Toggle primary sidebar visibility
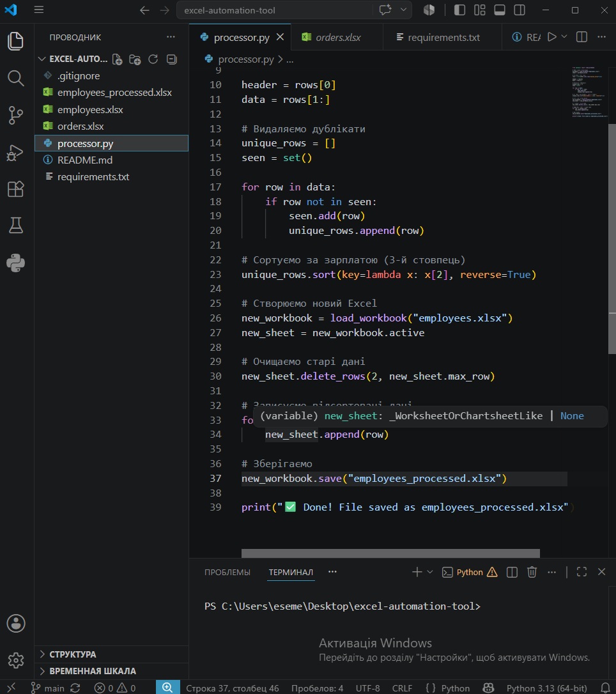The width and height of the screenshot is (616, 694). (460, 10)
